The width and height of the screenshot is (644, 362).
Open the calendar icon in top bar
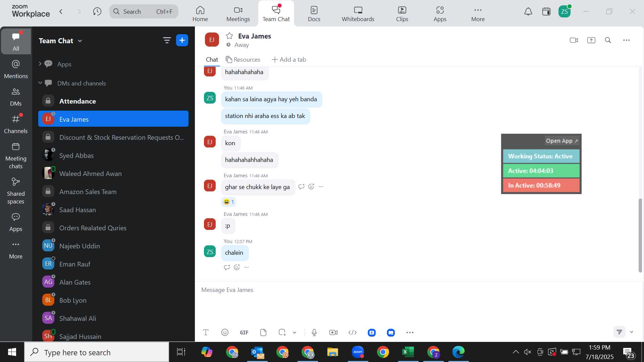[546, 12]
